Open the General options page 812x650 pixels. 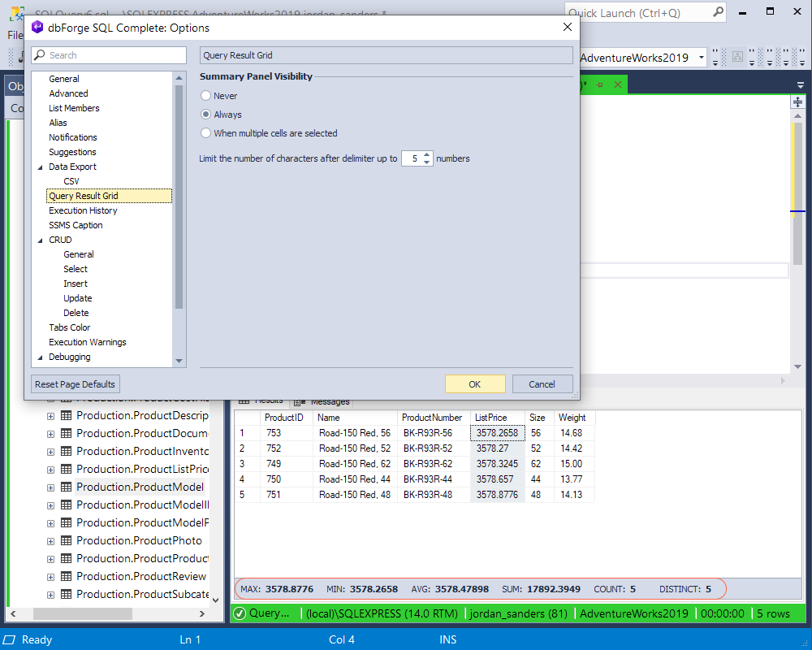tap(64, 79)
